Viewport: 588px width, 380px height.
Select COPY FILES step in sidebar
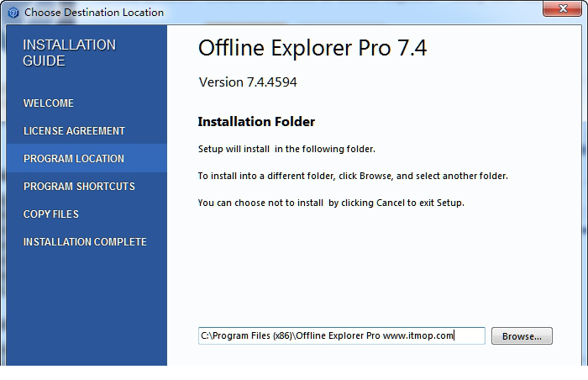coord(51,214)
